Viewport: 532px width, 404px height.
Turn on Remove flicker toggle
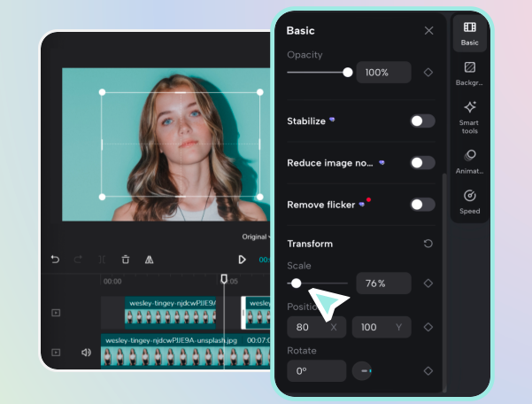tap(422, 205)
